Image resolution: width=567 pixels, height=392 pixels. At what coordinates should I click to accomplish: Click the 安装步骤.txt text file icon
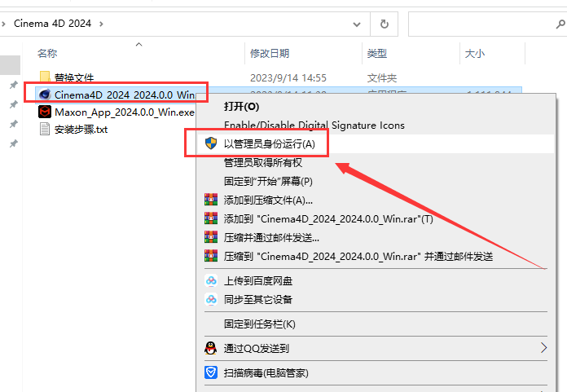45,129
